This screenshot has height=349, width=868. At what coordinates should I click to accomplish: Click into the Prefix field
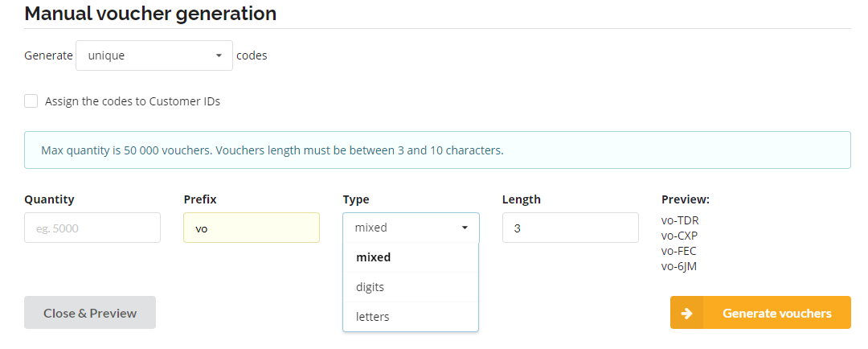point(251,228)
